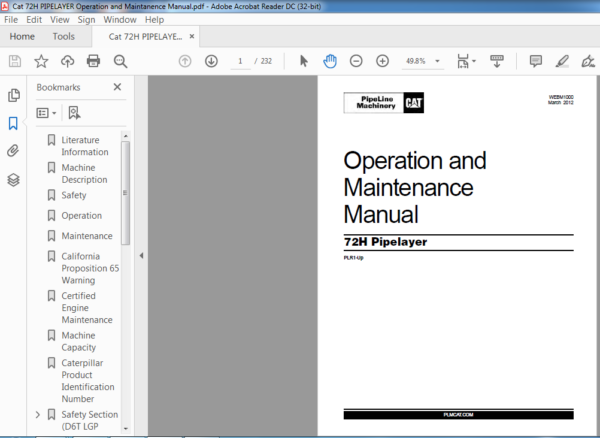The image size is (600, 438).
Task: Open Certified Engine Maintenance bookmark
Action: pyautogui.click(x=87, y=308)
